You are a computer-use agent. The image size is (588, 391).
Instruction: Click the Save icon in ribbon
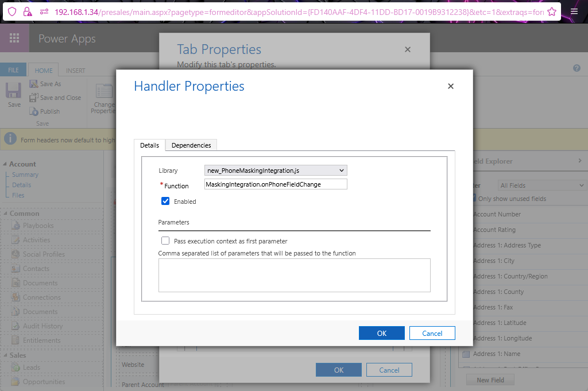click(14, 91)
